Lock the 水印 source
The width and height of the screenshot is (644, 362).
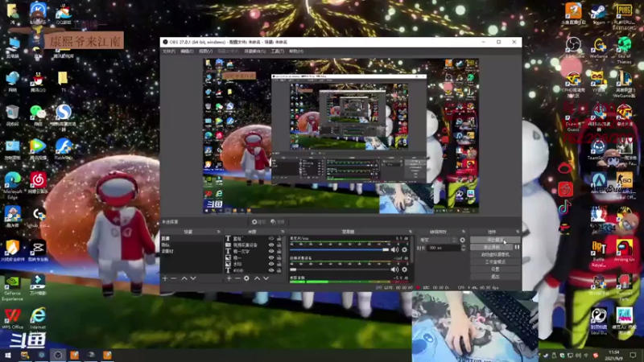point(279,265)
